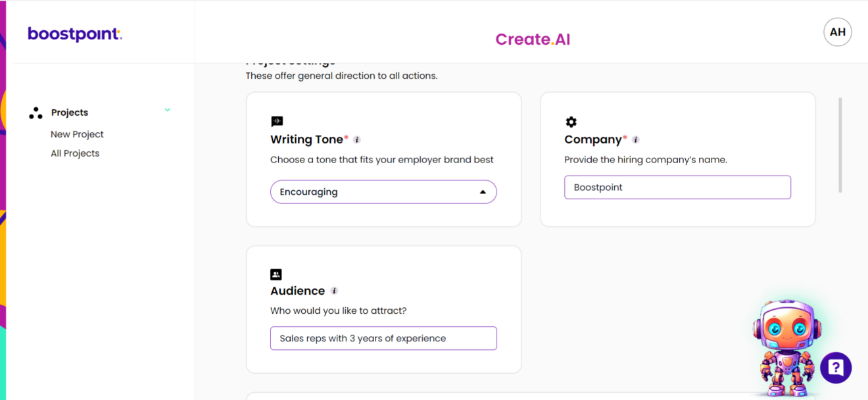Click the Writing Tone audio-wave icon
868x400 pixels.
(277, 121)
